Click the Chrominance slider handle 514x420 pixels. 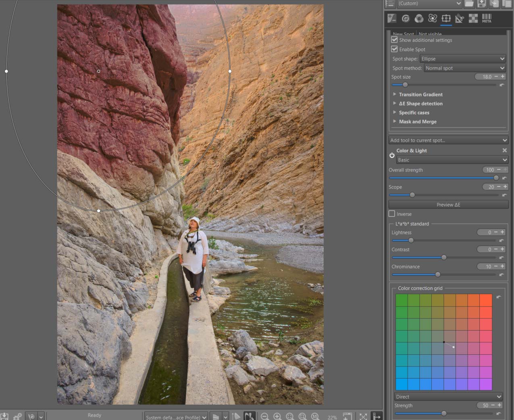[x=438, y=275]
